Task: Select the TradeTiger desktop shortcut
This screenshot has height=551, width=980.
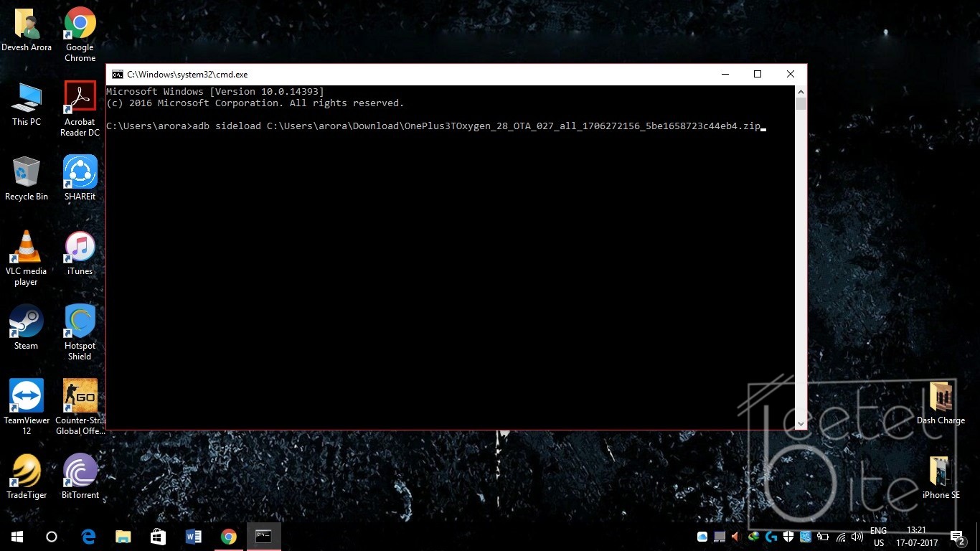Action: [x=27, y=471]
